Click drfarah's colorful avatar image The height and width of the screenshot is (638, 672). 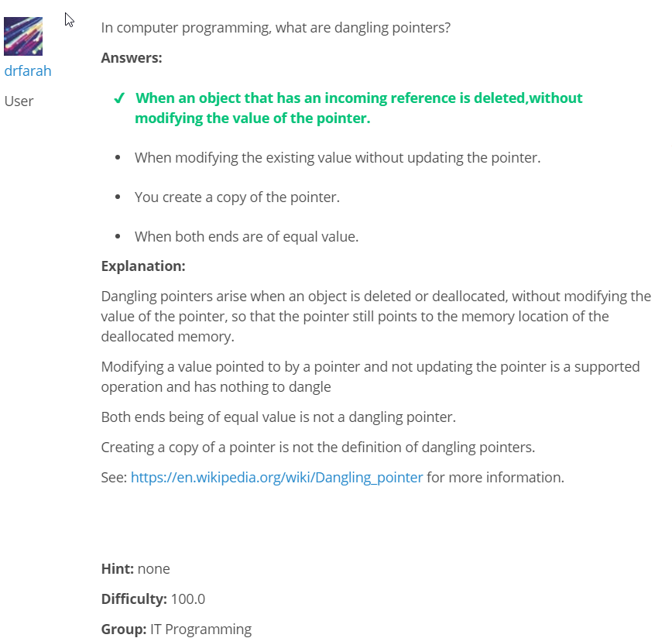[23, 36]
